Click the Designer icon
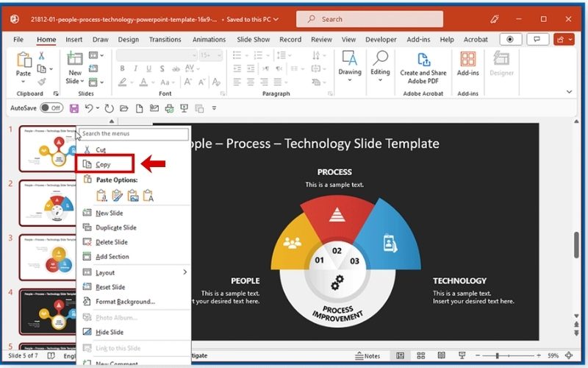 coord(501,59)
